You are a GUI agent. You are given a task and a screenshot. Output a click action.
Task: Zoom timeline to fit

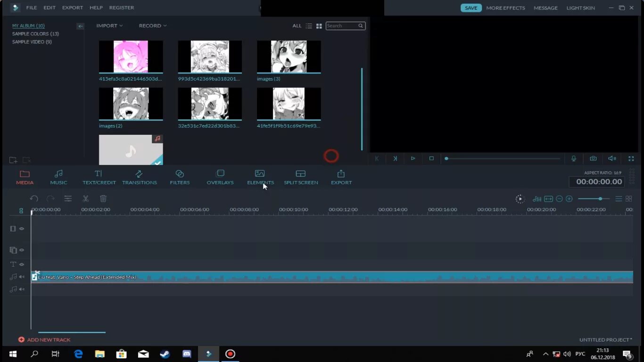pyautogui.click(x=548, y=199)
